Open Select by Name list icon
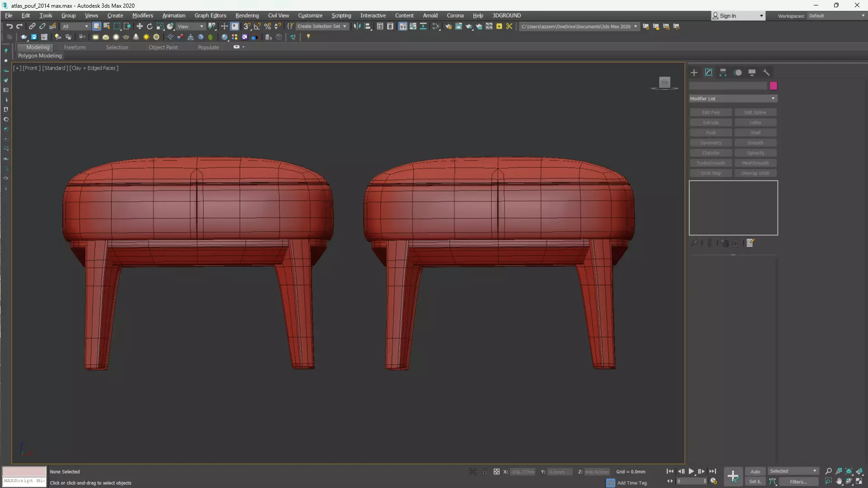This screenshot has width=868, height=488. [107, 26]
